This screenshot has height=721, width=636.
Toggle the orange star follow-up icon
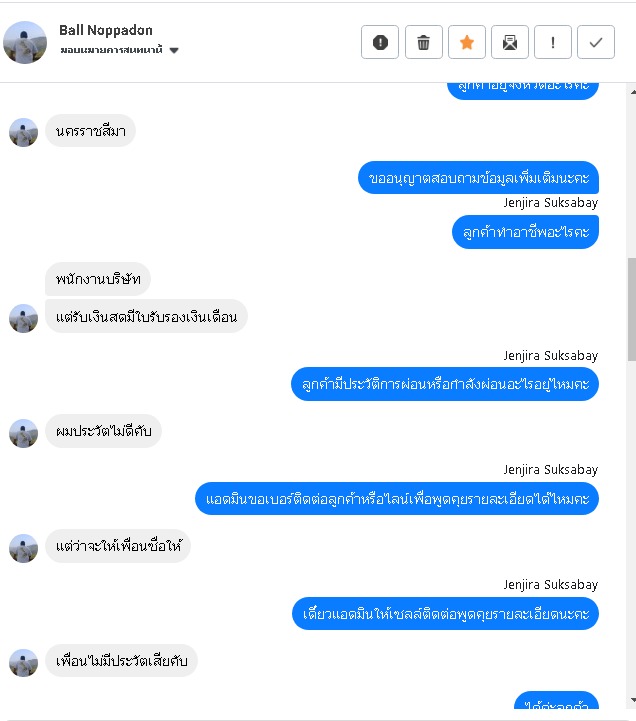467,42
